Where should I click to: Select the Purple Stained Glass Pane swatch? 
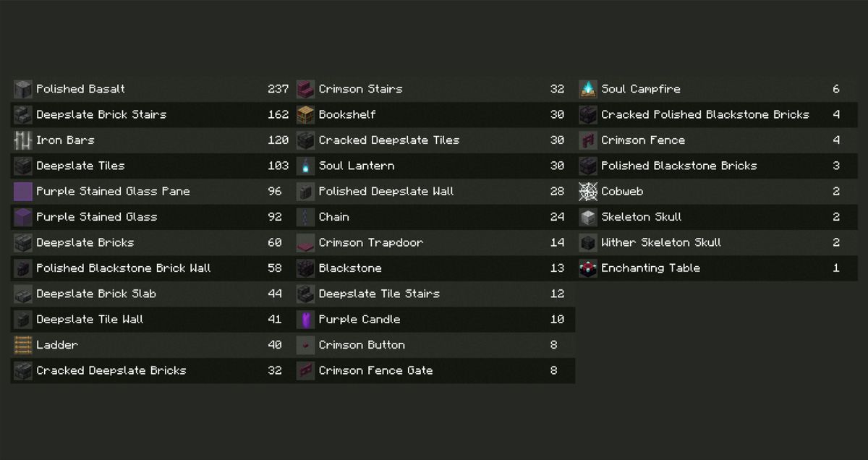pyautogui.click(x=23, y=192)
